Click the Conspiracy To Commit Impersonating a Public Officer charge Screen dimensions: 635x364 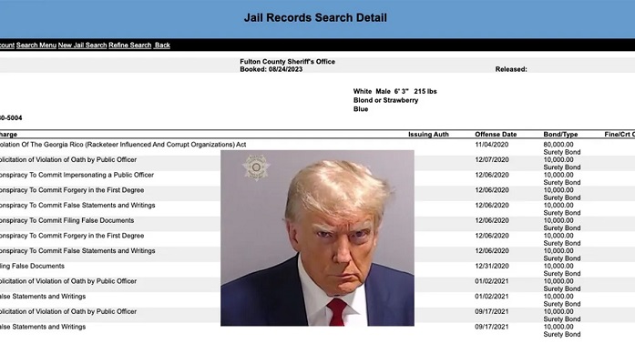pos(77,175)
